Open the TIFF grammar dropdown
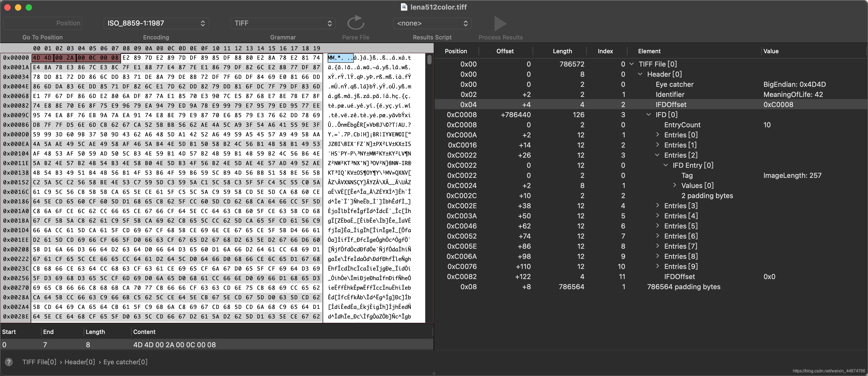 pos(283,23)
